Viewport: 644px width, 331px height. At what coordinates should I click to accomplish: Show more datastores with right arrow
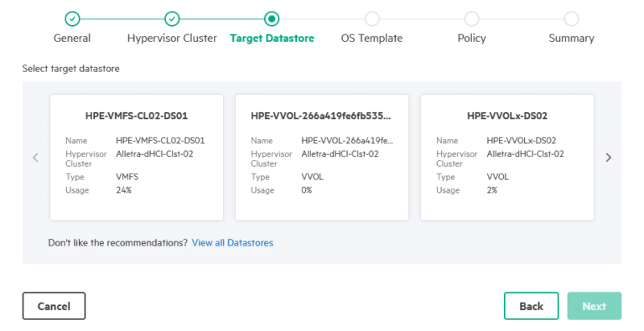click(x=608, y=158)
